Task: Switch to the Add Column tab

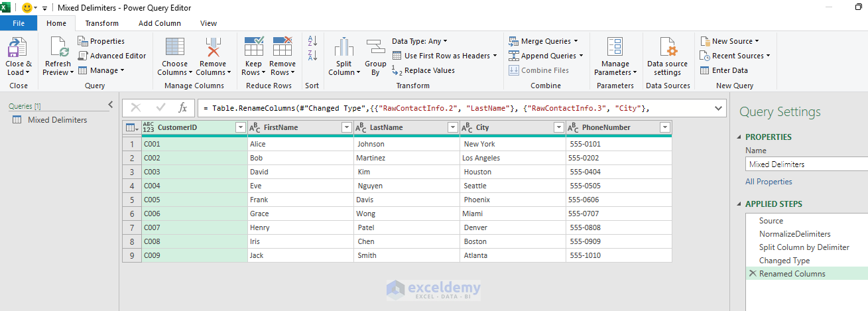Action: tap(160, 23)
